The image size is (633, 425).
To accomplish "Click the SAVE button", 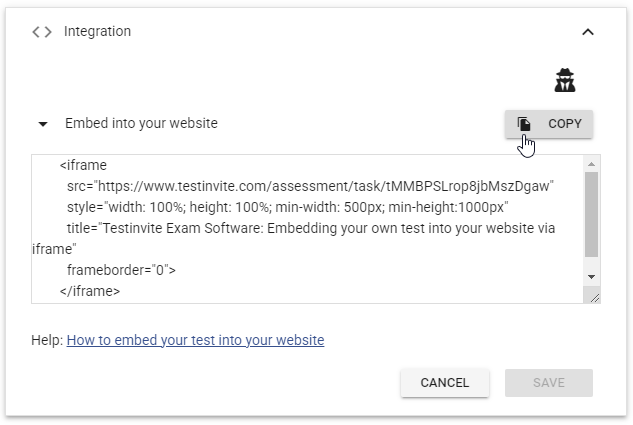I will (x=549, y=383).
